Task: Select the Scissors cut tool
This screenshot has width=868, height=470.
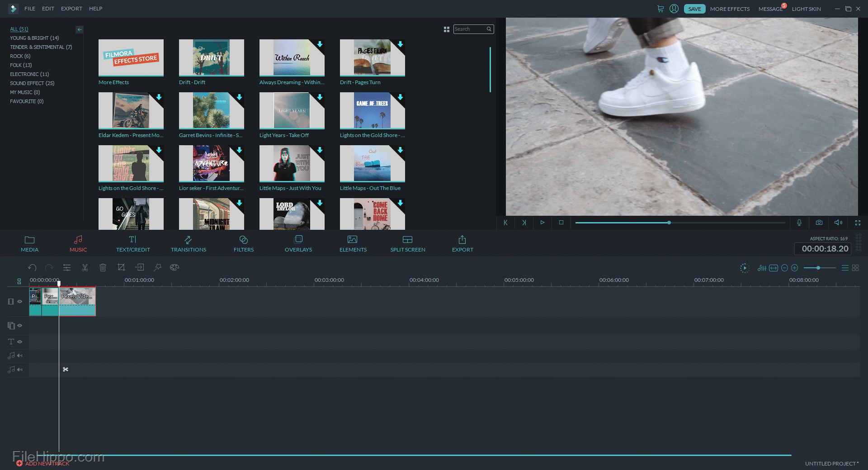Action: point(85,267)
